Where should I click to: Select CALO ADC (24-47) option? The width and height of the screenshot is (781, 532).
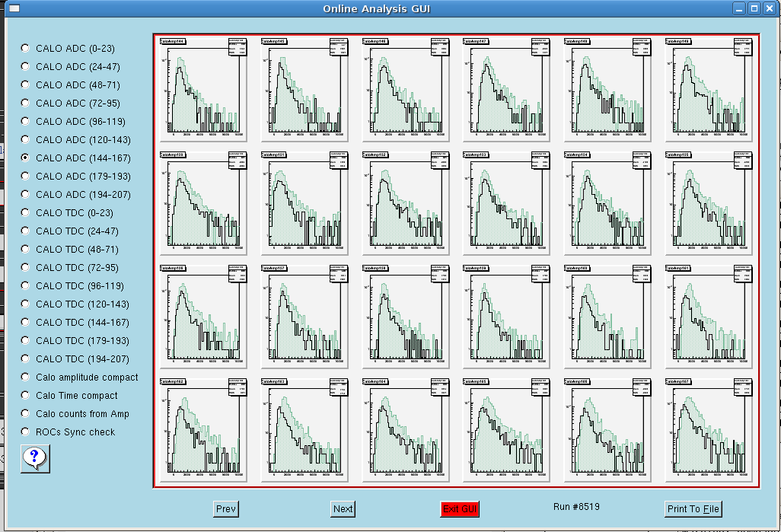[x=25, y=66]
